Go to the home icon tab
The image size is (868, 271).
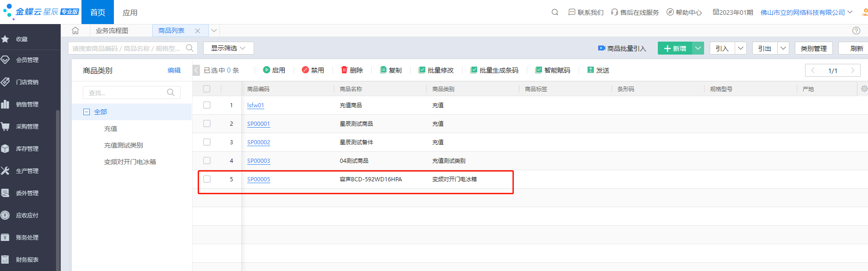75,31
